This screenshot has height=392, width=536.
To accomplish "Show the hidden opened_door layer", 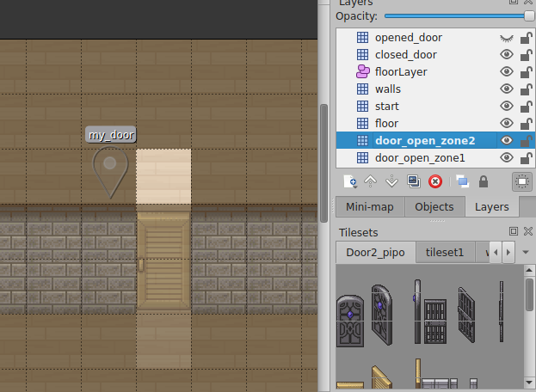I will click(x=507, y=38).
